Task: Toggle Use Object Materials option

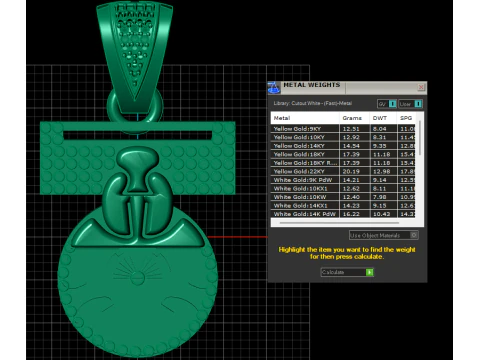Action: pyautogui.click(x=384, y=235)
